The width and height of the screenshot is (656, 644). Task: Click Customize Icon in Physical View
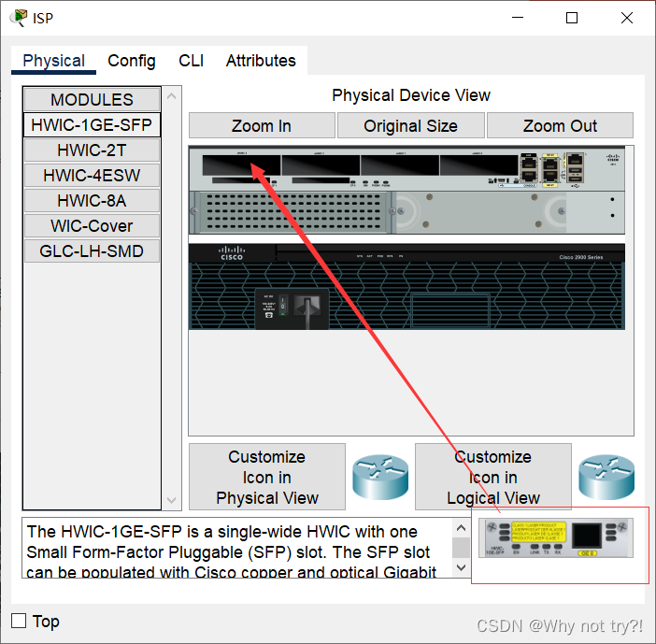tap(267, 477)
